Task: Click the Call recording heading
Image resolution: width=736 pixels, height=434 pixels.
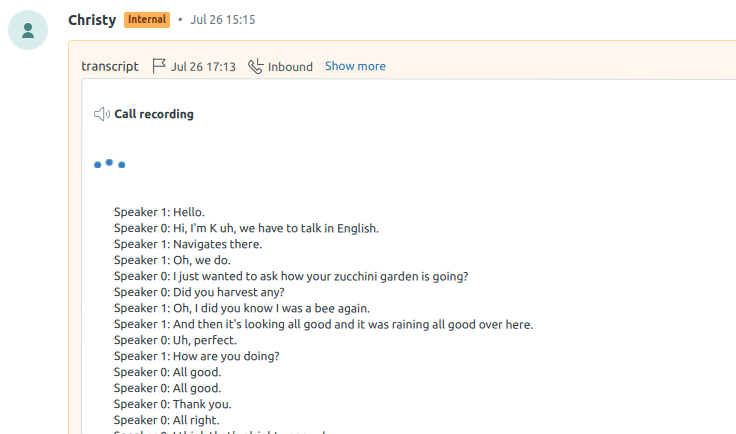Action: (x=154, y=114)
